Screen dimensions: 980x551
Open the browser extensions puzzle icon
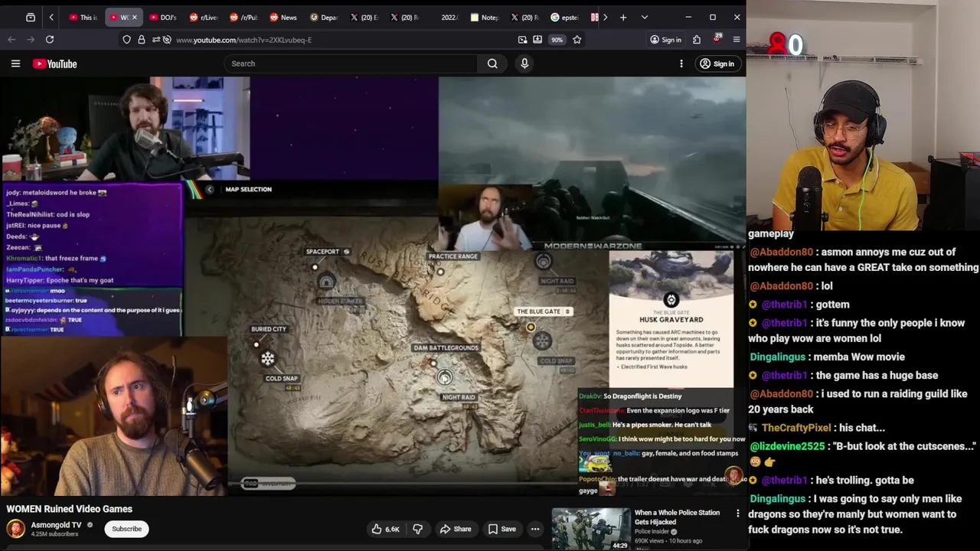[697, 39]
